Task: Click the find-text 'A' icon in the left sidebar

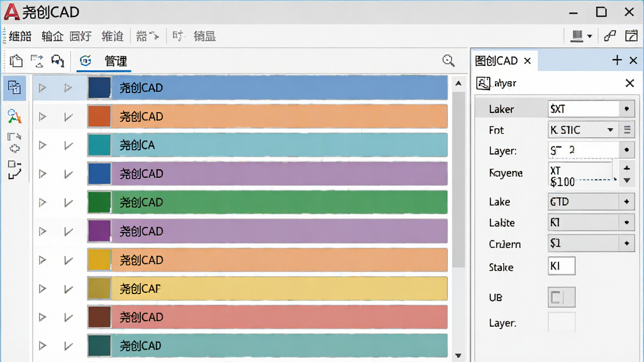Action: click(x=14, y=116)
